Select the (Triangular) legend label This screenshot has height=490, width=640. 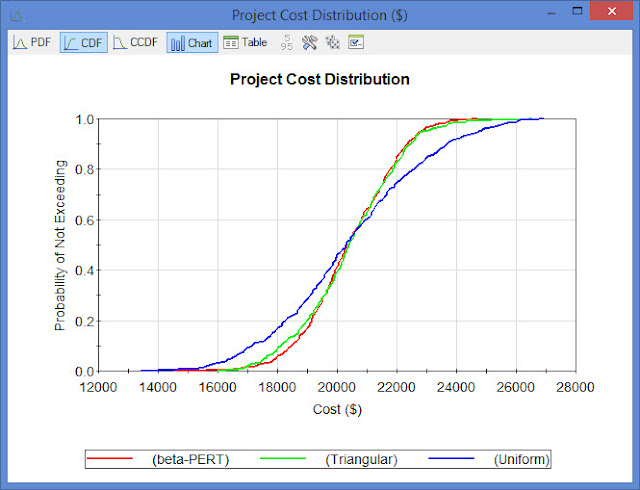[x=361, y=459]
